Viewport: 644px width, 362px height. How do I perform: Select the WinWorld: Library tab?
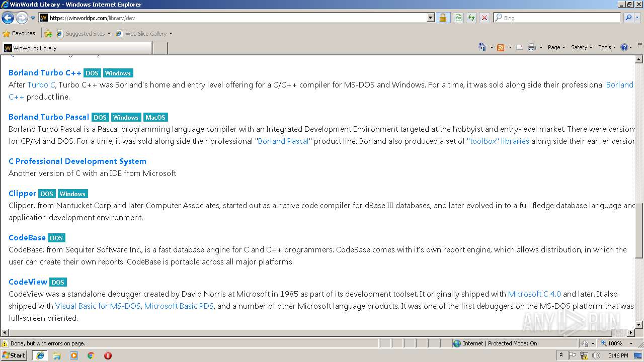pyautogui.click(x=76, y=48)
